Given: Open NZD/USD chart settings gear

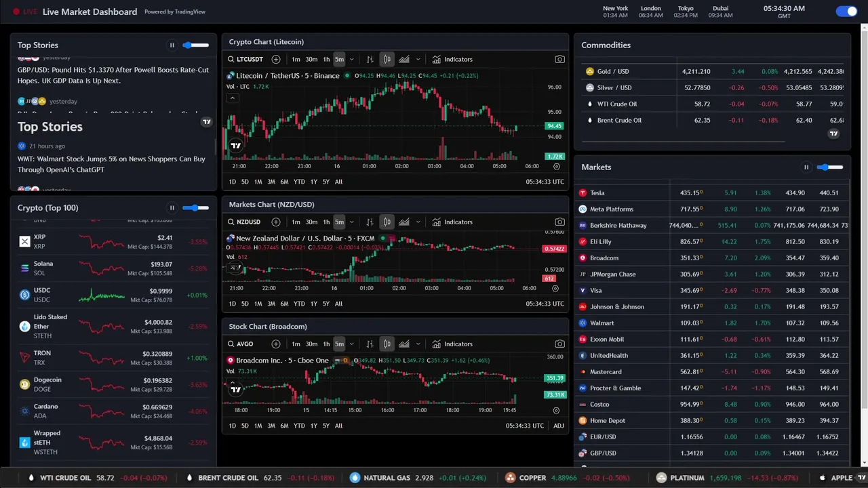Looking at the screenshot, I should 555,288.
